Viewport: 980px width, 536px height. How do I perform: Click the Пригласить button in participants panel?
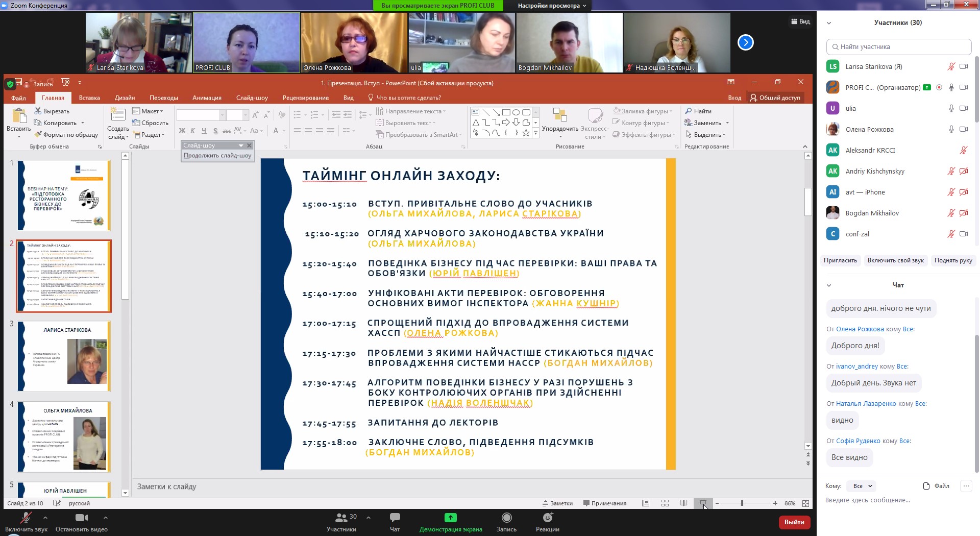tap(840, 260)
